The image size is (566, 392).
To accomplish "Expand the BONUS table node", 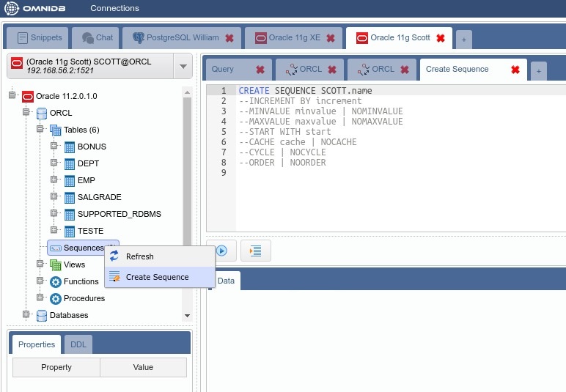I will point(54,146).
